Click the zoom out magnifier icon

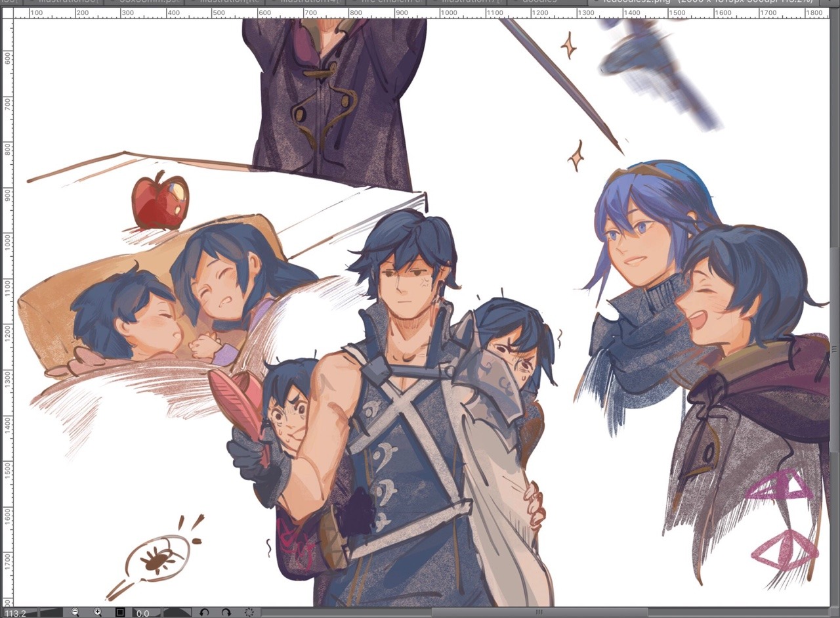75,612
